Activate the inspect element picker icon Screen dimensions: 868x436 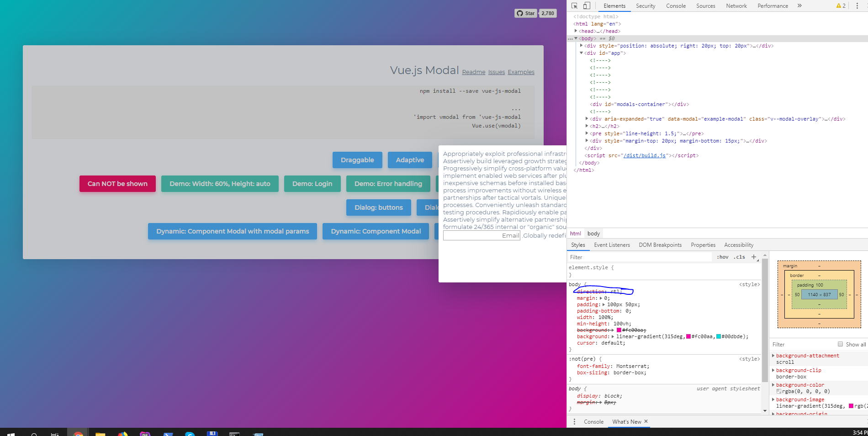(575, 6)
